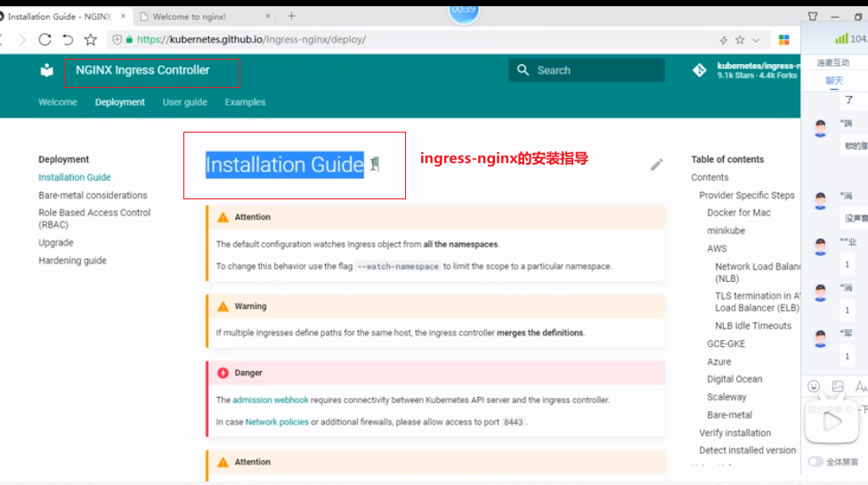Click the Installation Guide heading text

click(x=285, y=165)
